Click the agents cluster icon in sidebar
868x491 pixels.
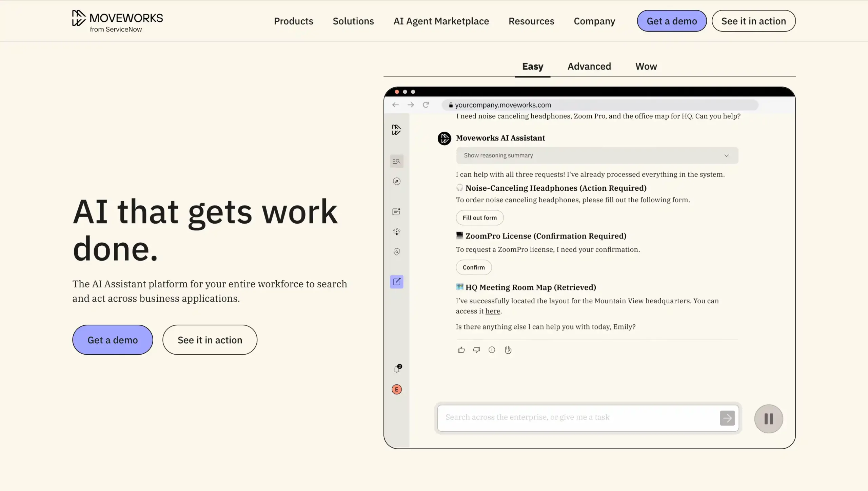[396, 231]
